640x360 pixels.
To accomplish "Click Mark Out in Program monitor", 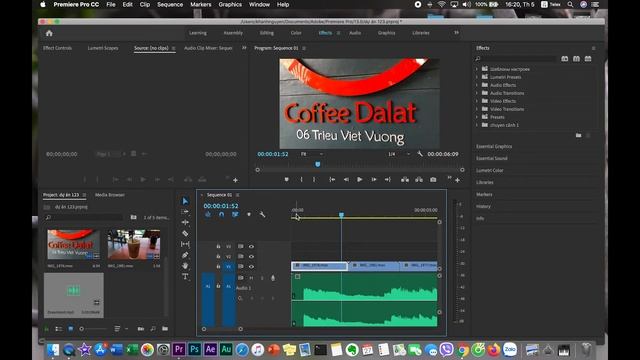I will (314, 180).
